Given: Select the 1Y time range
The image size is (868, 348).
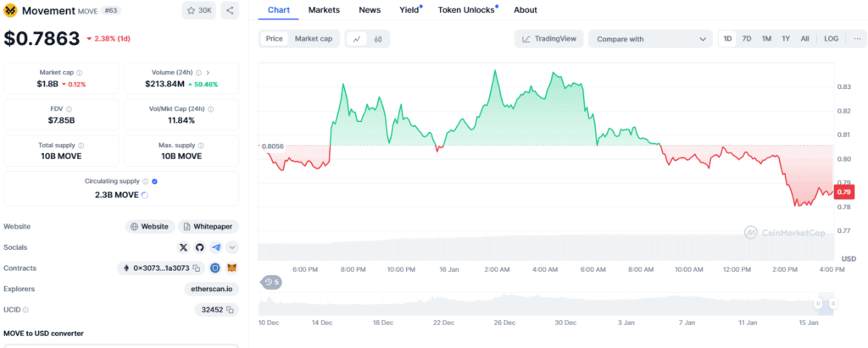Looking at the screenshot, I should 786,39.
